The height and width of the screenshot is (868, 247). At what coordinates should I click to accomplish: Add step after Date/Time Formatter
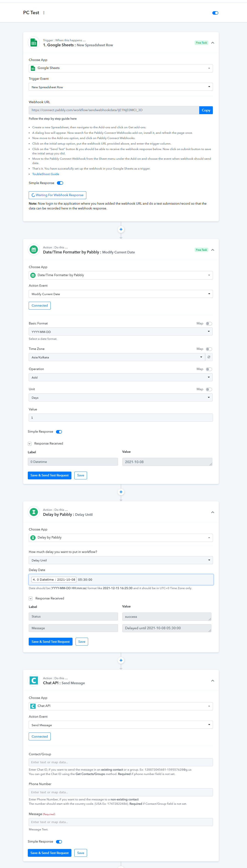click(x=121, y=492)
